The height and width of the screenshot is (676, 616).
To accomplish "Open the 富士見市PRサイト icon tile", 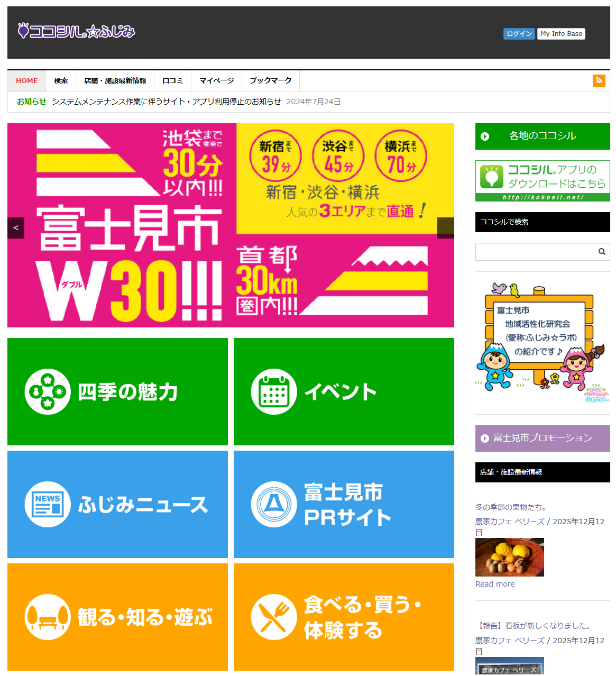I will tap(344, 504).
